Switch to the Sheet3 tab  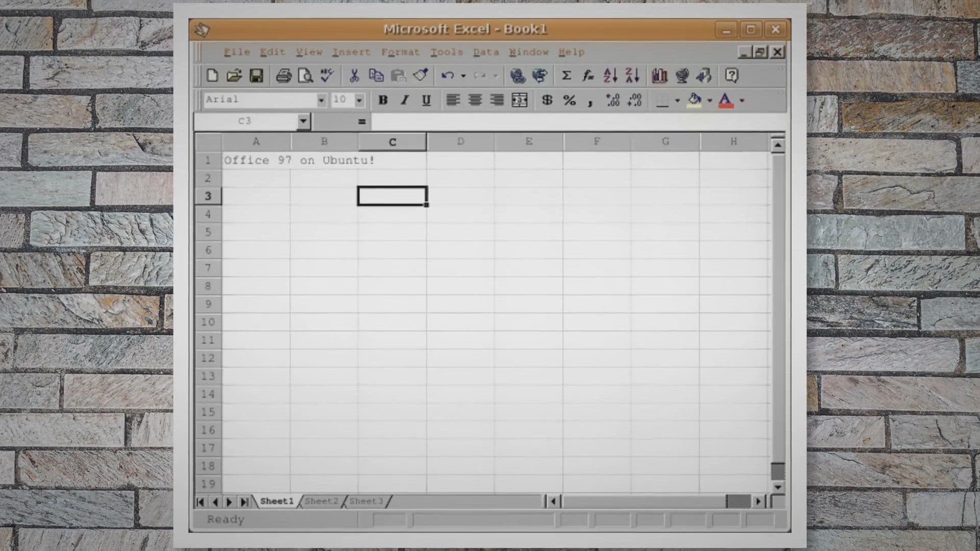coord(366,501)
